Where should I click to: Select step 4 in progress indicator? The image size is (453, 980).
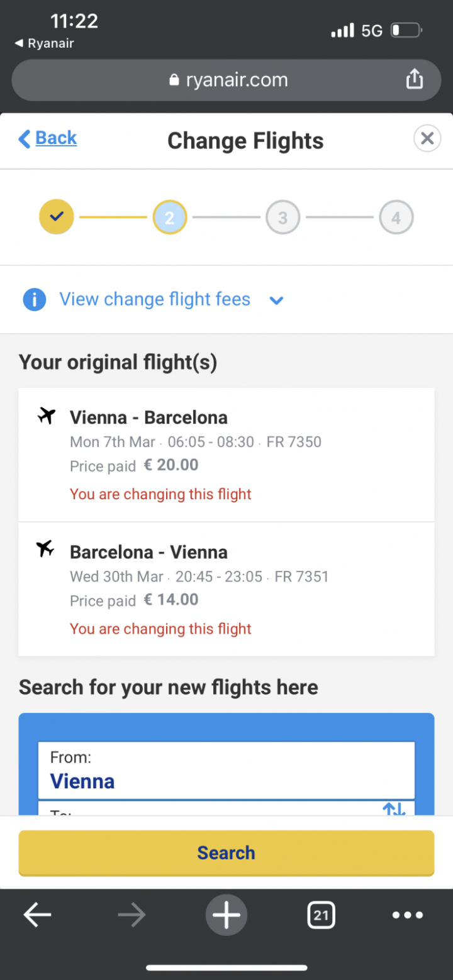click(x=396, y=217)
